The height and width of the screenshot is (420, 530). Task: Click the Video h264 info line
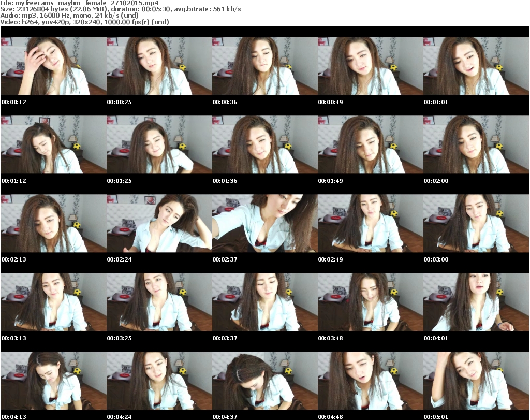pyautogui.click(x=84, y=22)
